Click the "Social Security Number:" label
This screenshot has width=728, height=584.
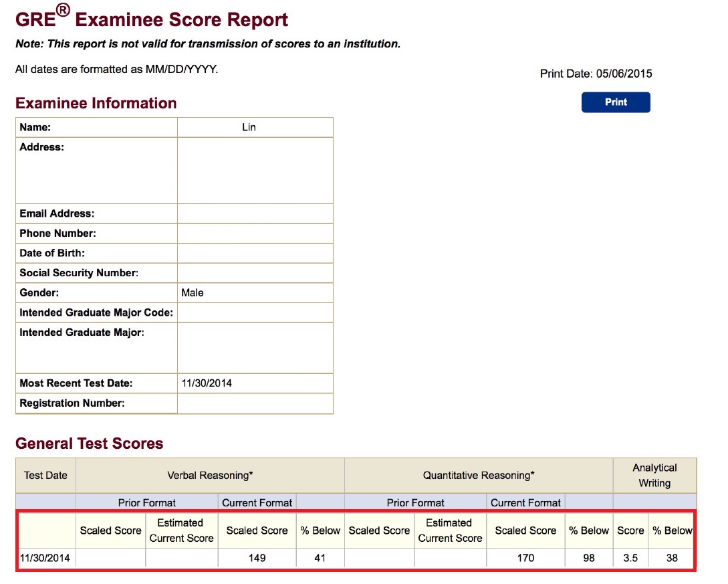[79, 273]
